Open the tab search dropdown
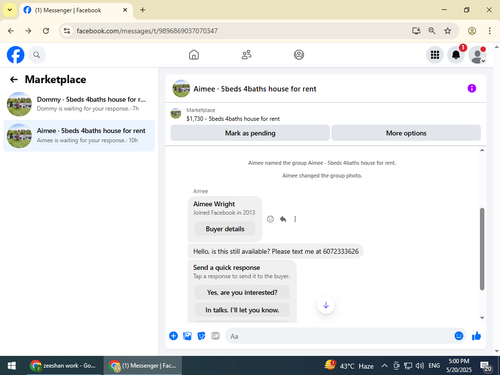The width and height of the screenshot is (500, 375). click(x=10, y=10)
